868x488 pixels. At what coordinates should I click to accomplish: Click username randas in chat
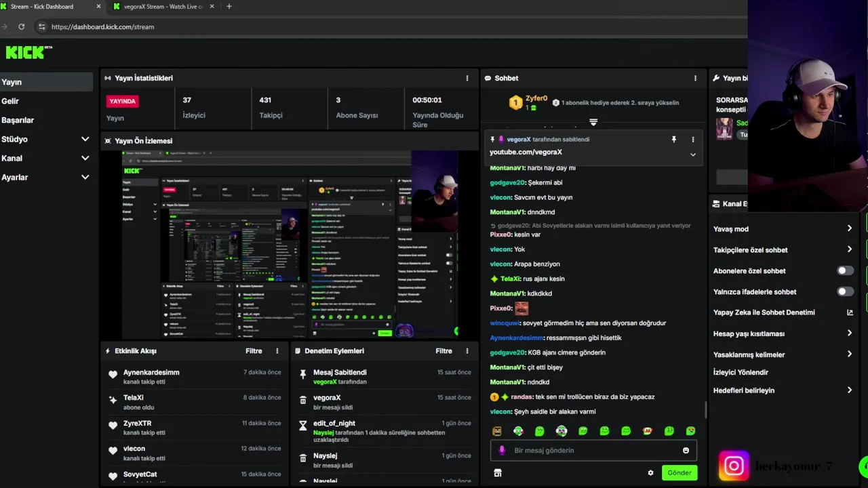click(x=521, y=396)
